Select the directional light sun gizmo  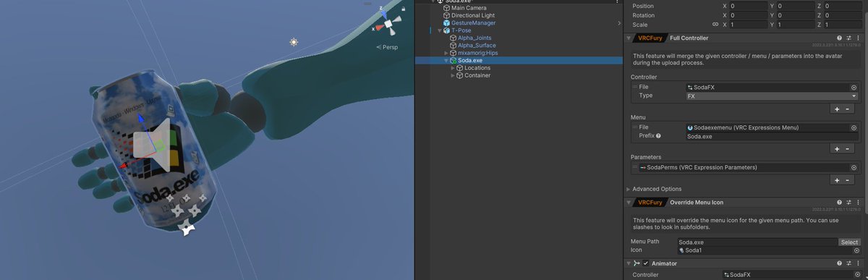tap(294, 43)
